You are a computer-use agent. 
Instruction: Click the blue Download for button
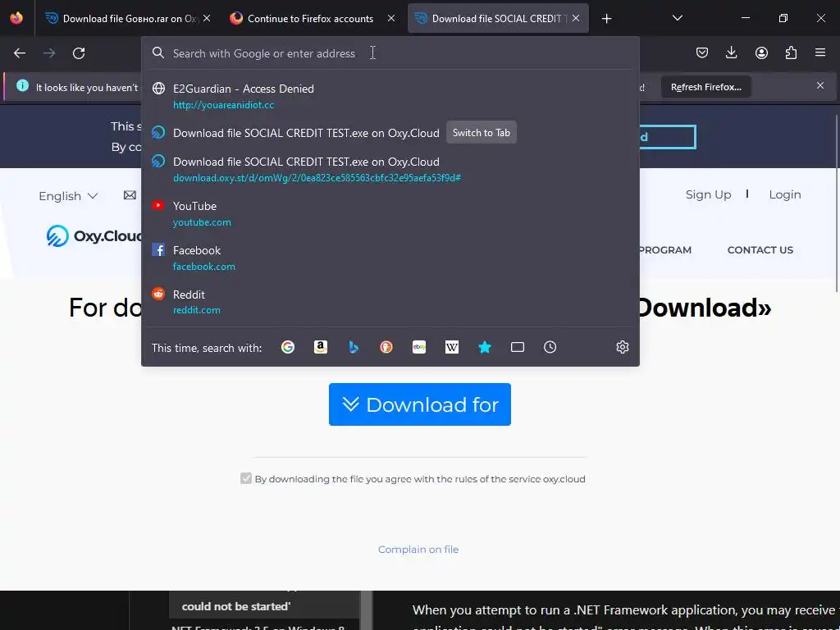coord(419,404)
